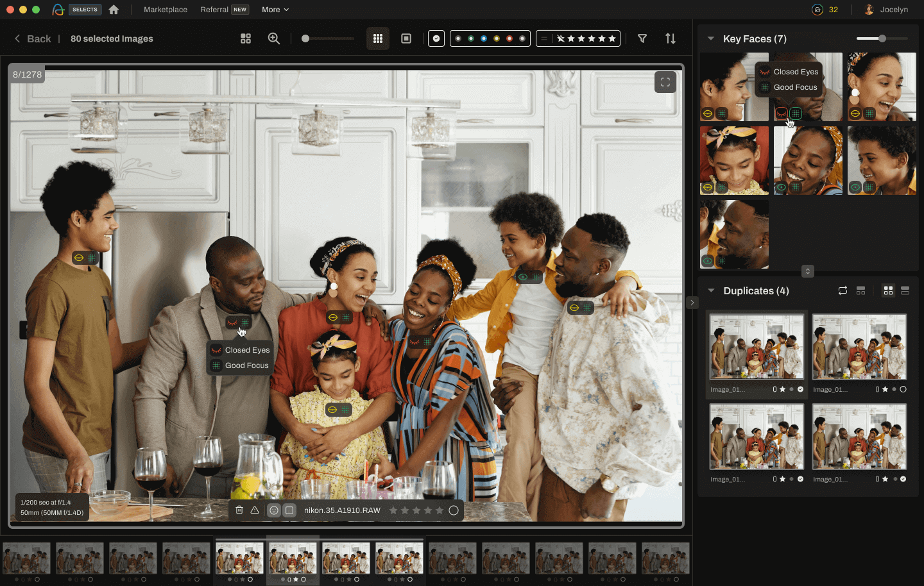Collapse the Key Faces section

(x=711, y=38)
